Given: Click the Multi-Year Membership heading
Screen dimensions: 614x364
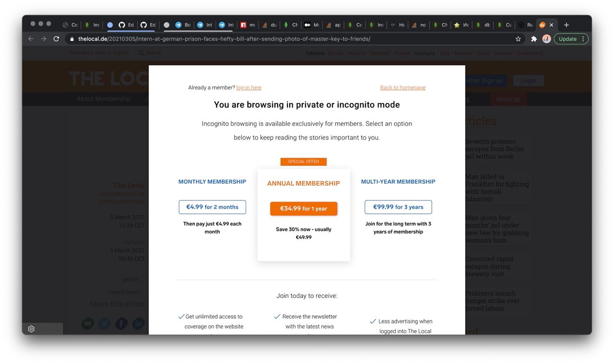Looking at the screenshot, I should point(398,182).
